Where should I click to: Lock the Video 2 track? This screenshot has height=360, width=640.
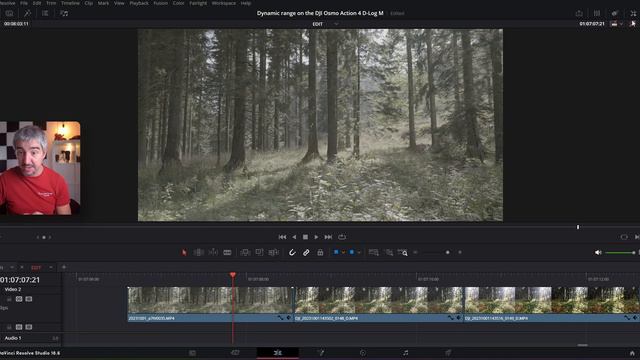pyautogui.click(x=9, y=299)
